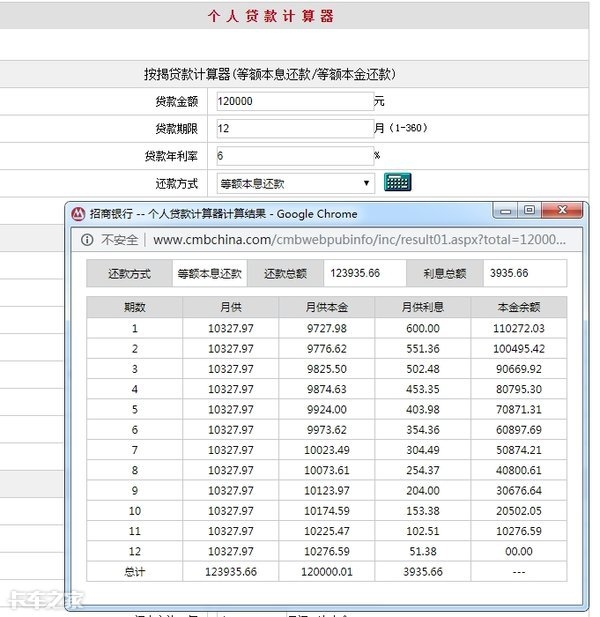Click principal 10073.61 in period 8

click(327, 470)
